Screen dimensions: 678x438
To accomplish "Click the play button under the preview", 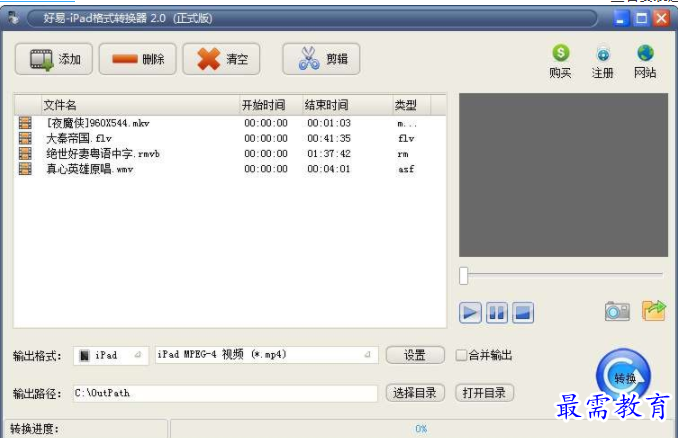I will click(470, 312).
